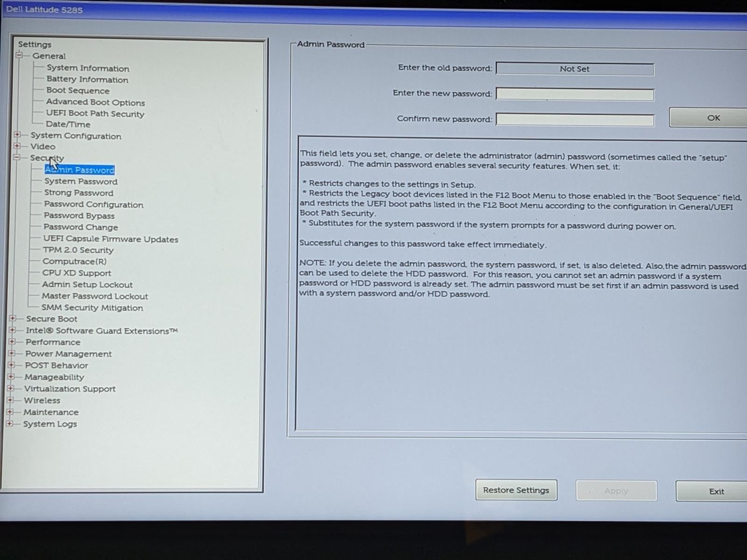The width and height of the screenshot is (747, 560).
Task: Click the Video label in tree
Action: tap(42, 147)
